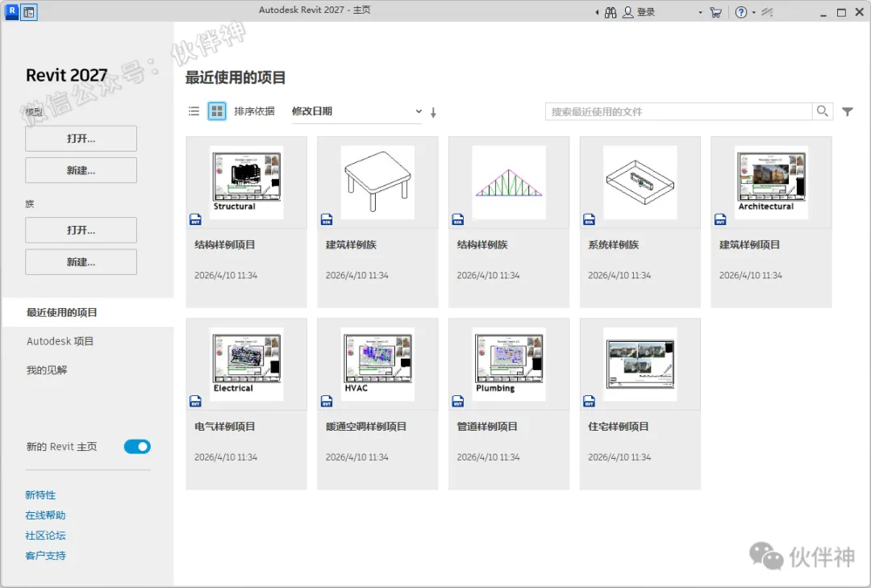Screen dimensions: 871x588
Task: Click the 电气样例项目 title text
Action: pos(224,426)
